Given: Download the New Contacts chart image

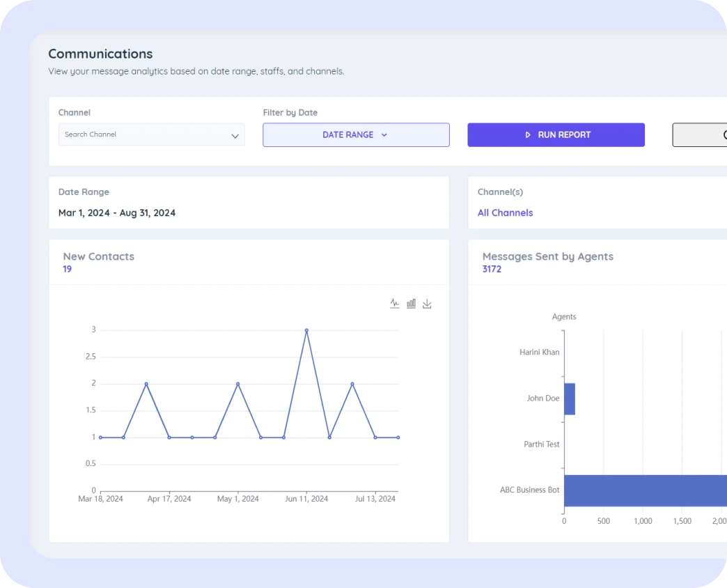Looking at the screenshot, I should [427, 304].
